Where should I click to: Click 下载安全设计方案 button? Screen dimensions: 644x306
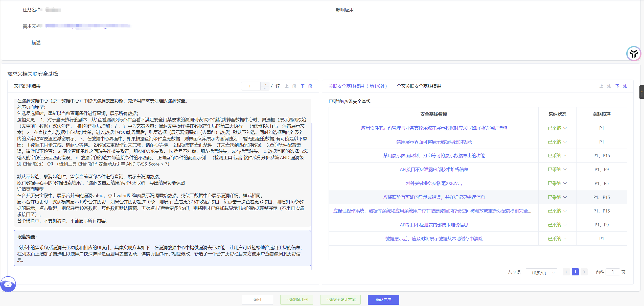click(x=340, y=300)
